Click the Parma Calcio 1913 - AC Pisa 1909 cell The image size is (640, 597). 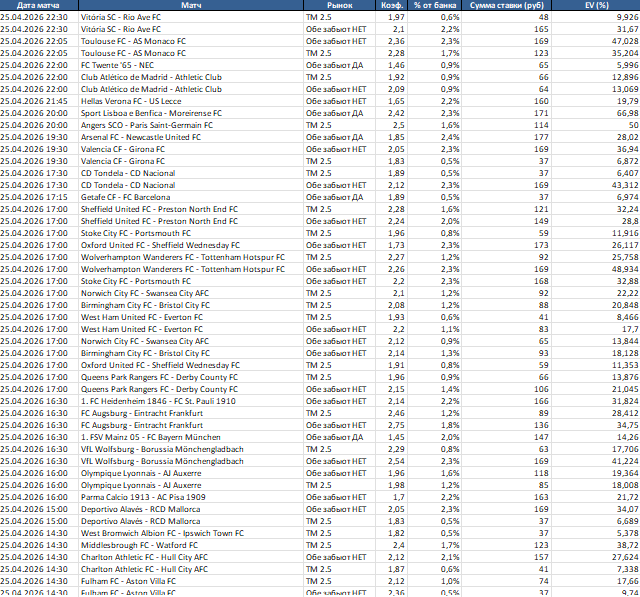tap(143, 497)
